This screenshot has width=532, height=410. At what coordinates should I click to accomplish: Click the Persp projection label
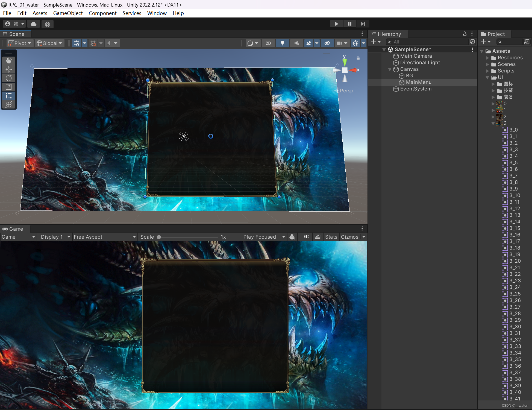[x=346, y=91]
